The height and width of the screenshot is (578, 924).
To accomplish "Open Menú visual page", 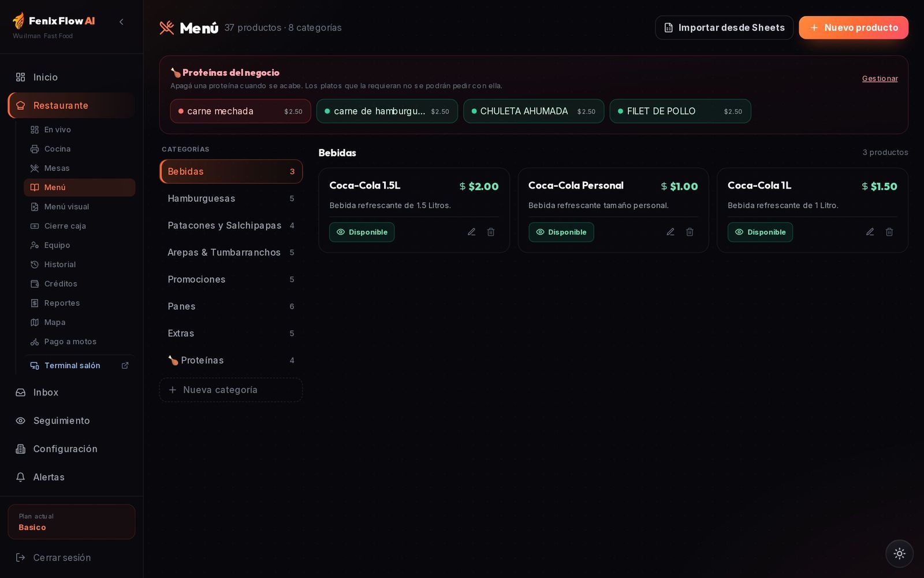I will tap(80, 207).
